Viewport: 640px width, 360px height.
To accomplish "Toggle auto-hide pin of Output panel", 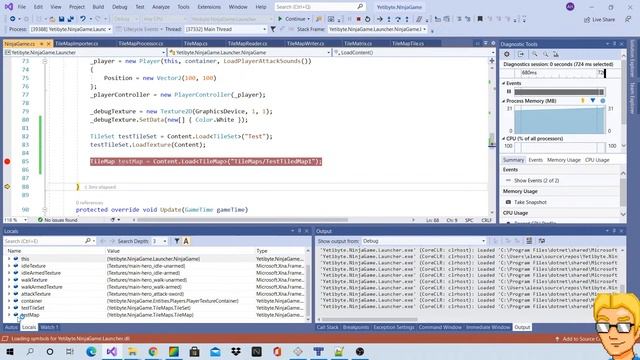I will [614, 231].
